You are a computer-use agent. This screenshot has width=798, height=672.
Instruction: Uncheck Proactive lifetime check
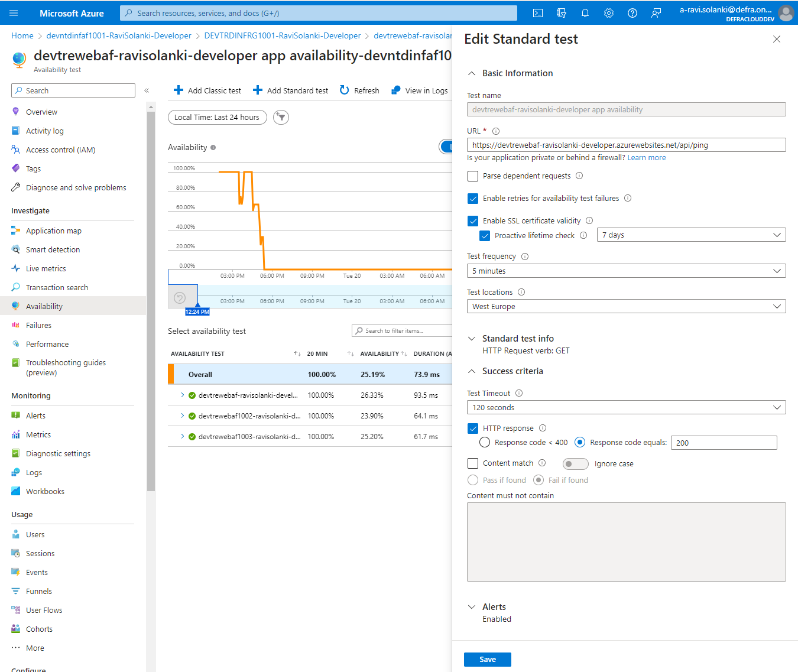[485, 236]
